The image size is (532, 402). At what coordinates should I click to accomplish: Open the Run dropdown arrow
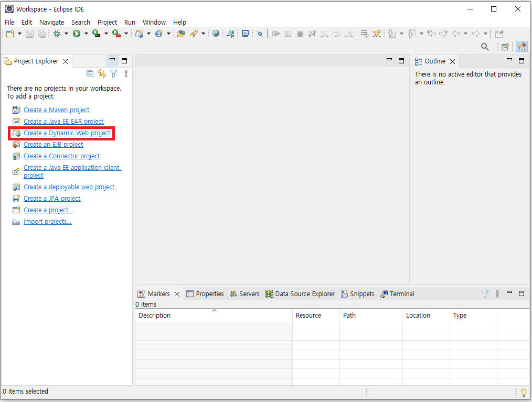(x=86, y=34)
